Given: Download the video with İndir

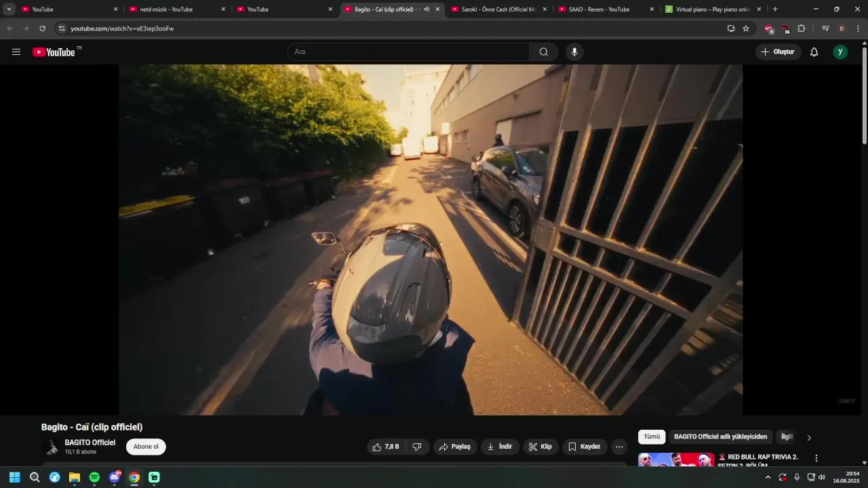Looking at the screenshot, I should (500, 447).
